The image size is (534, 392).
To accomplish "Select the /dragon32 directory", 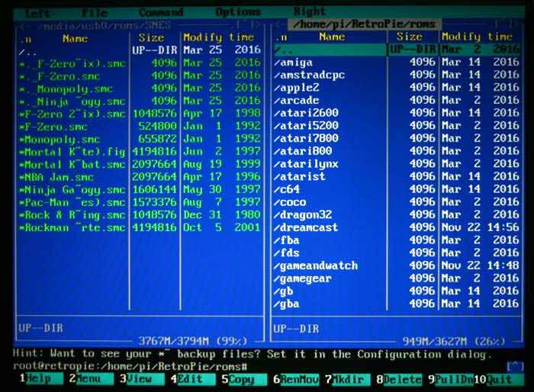I will coord(397,214).
